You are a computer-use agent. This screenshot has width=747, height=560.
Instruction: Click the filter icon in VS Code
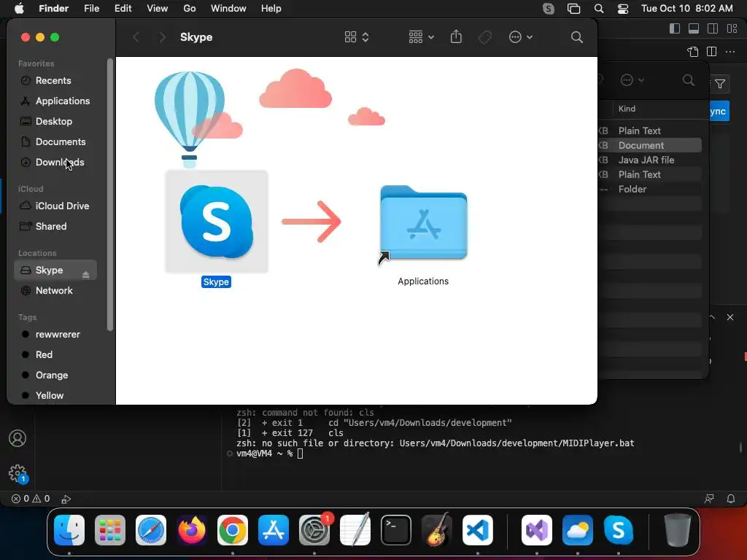tap(720, 85)
